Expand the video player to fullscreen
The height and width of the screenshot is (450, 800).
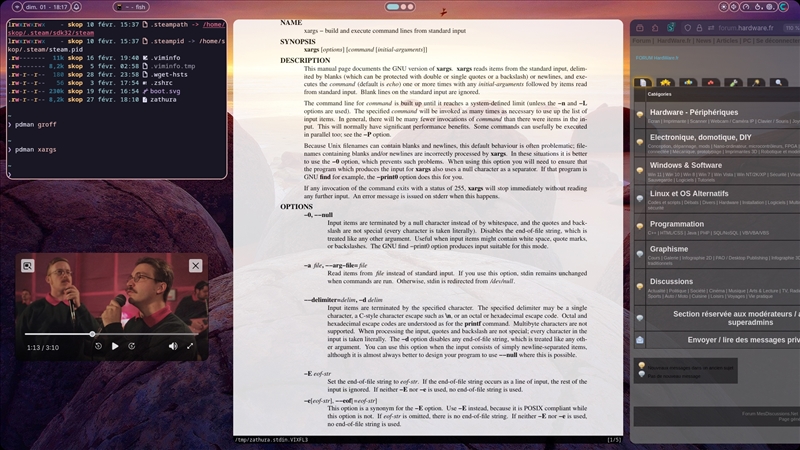(190, 346)
